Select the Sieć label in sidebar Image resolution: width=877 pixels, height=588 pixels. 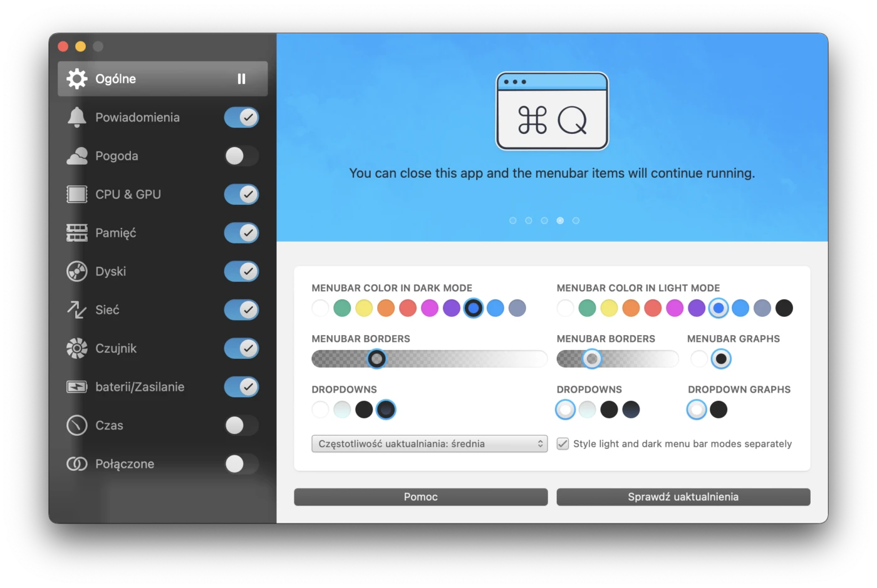coord(107,309)
